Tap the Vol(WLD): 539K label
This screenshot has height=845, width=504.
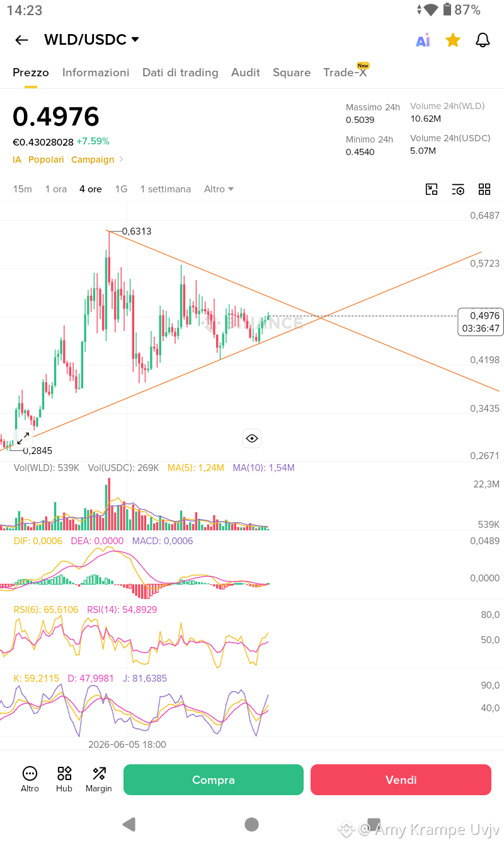(46, 468)
